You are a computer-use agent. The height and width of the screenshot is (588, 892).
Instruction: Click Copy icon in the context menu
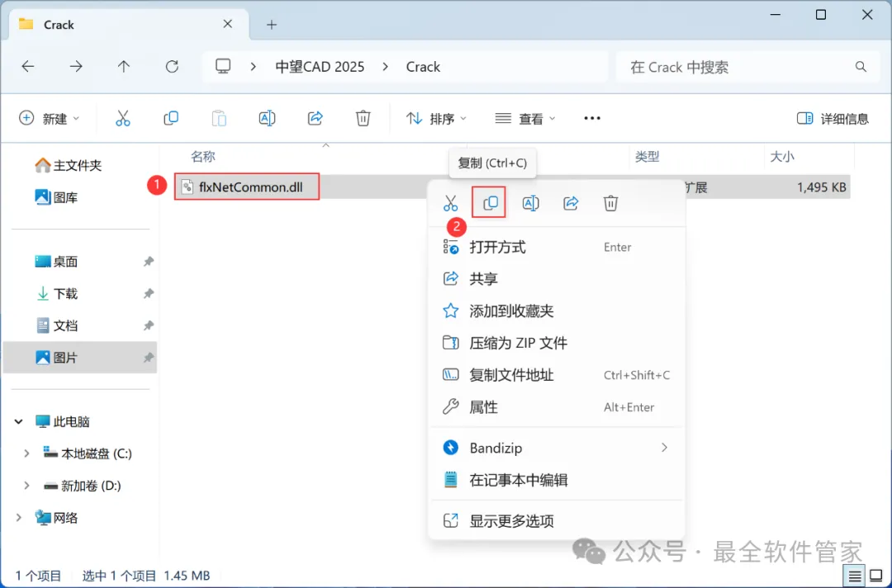(x=490, y=203)
